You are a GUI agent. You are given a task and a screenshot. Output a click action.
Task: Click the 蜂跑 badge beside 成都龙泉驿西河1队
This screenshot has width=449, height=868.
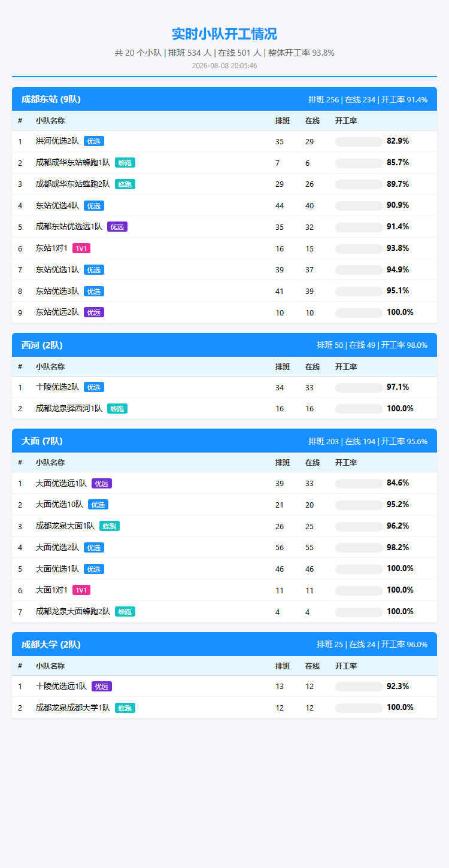(x=117, y=409)
